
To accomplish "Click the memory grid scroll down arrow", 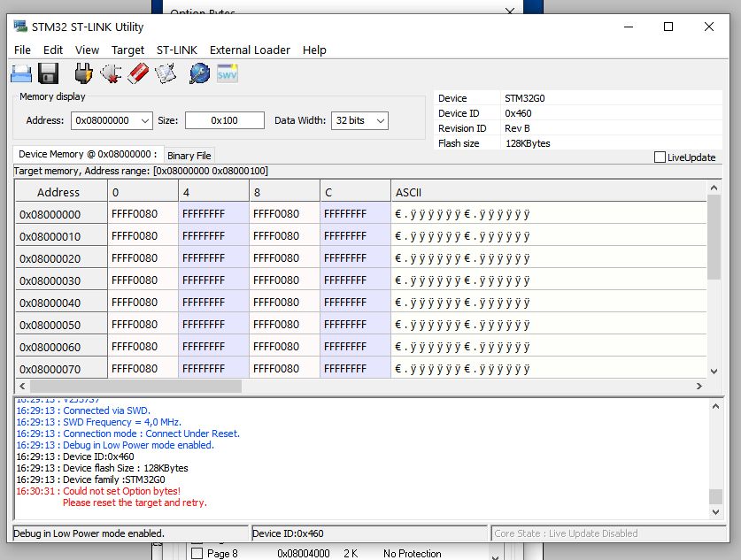I will 714,372.
